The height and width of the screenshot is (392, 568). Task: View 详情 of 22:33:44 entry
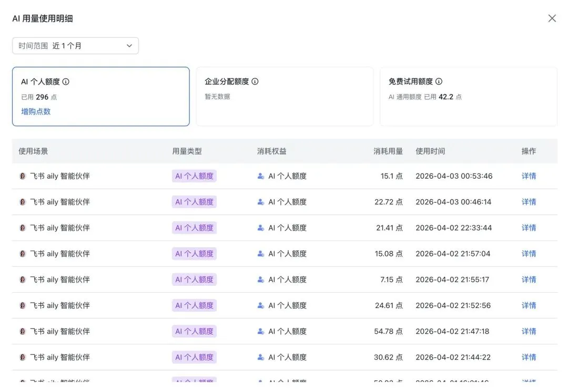coord(529,228)
